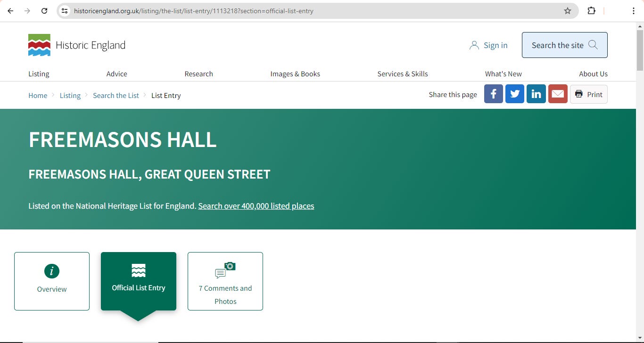644x343 pixels.
Task: Open the What's New menu
Action: point(504,74)
